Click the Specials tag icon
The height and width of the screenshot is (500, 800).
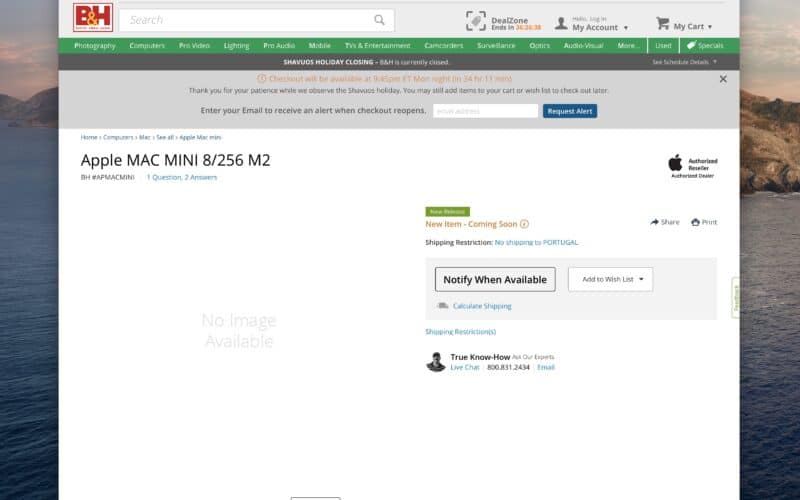tap(691, 45)
